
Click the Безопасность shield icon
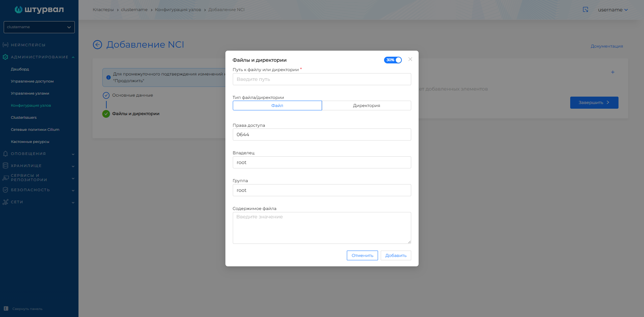(x=5, y=190)
